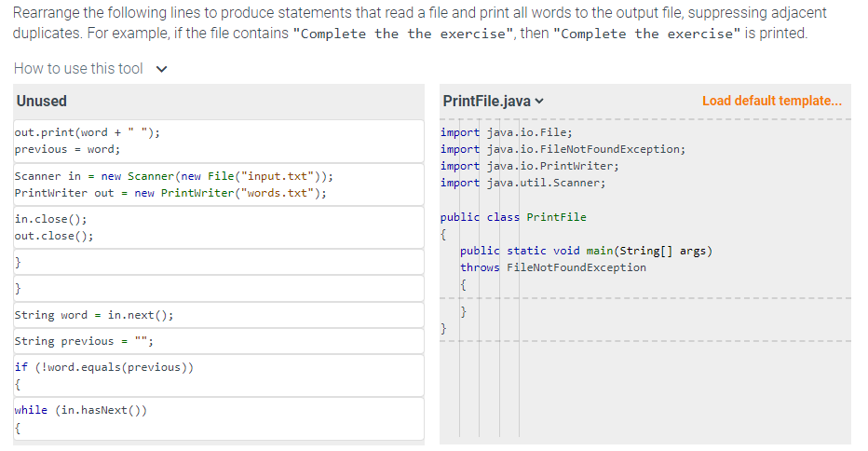Click the main method signature line
This screenshot has height=451, width=868.
click(587, 251)
